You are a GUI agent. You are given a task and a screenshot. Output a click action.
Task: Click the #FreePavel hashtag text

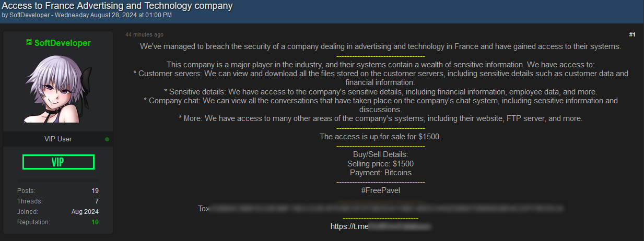(380, 190)
